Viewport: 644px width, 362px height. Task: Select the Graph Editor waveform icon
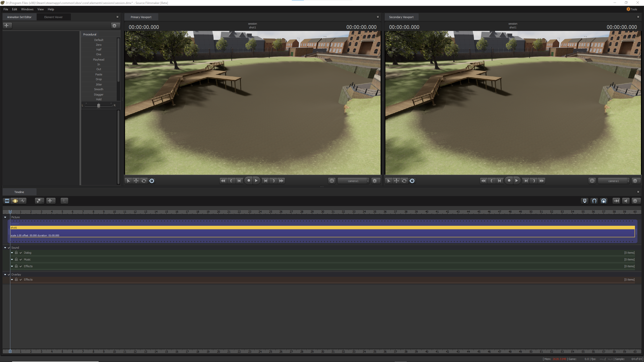click(x=23, y=201)
